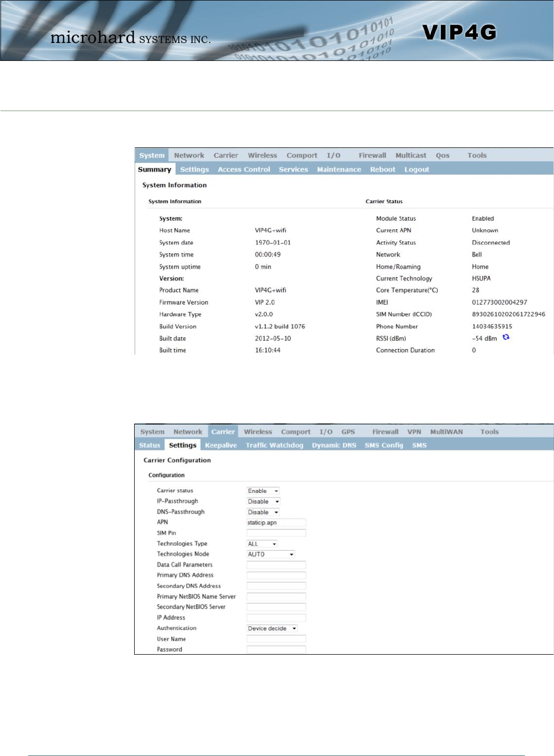
Task: Open Wireless tab in System Summary screenshot
Action: 262,155
